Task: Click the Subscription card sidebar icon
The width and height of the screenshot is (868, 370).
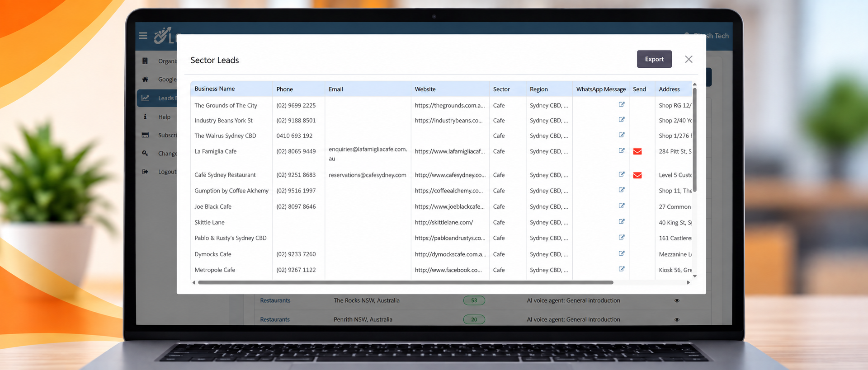Action: point(145,135)
